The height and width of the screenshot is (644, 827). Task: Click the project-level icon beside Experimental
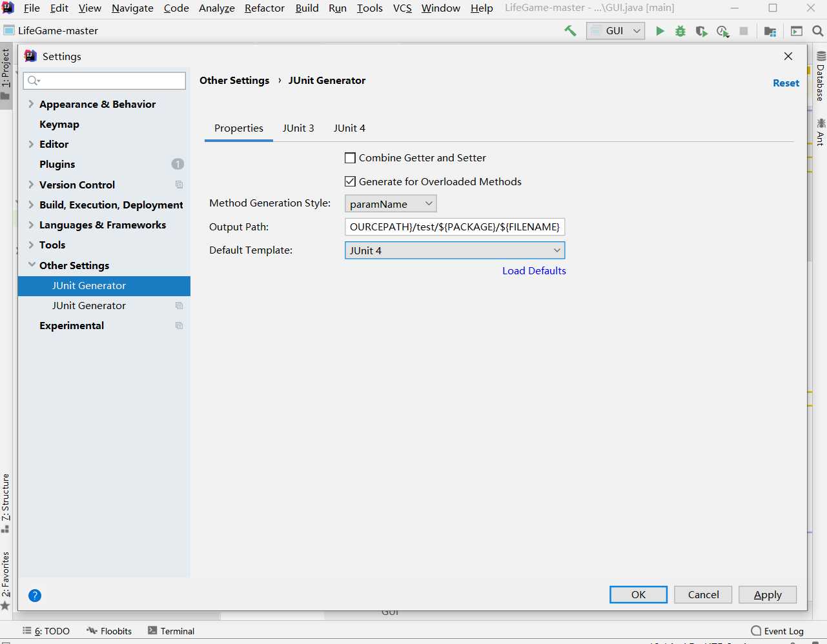(x=179, y=325)
